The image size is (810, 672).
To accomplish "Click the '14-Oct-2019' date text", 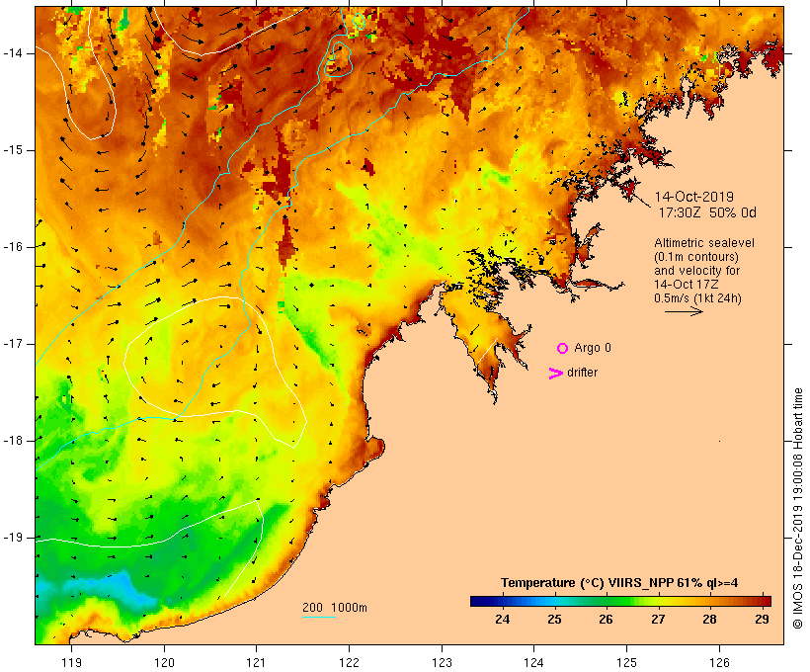I will pos(693,197).
